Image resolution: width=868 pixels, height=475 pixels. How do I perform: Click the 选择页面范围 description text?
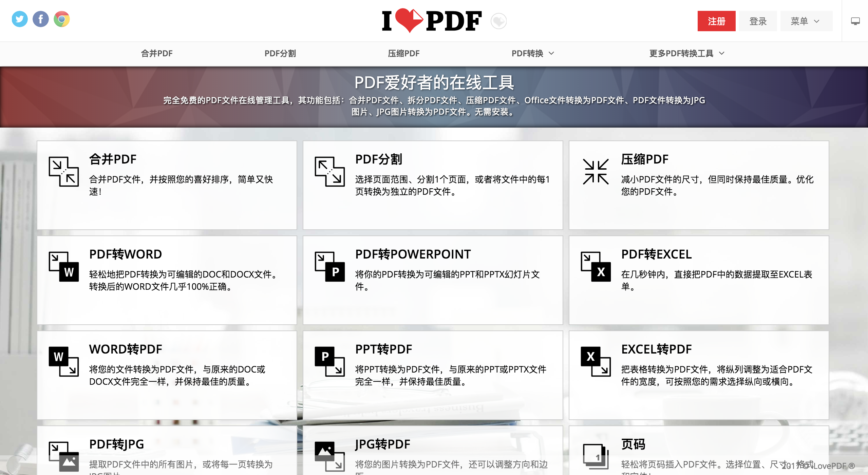[452, 185]
